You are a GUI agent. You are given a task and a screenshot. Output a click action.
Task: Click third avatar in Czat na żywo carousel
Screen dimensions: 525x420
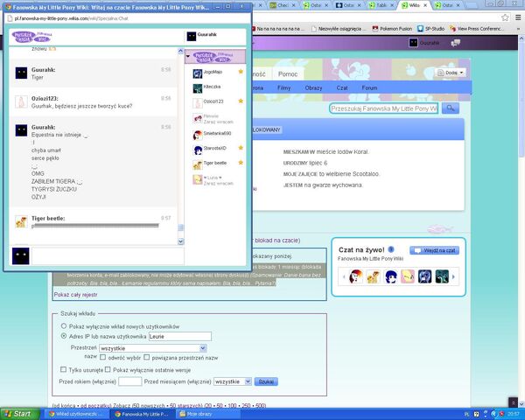[390, 276]
